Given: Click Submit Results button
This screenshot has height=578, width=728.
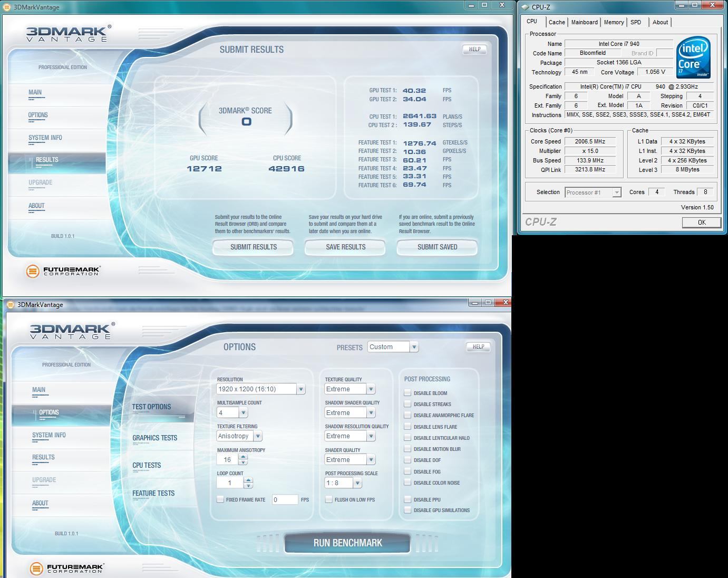Looking at the screenshot, I should [x=253, y=247].
